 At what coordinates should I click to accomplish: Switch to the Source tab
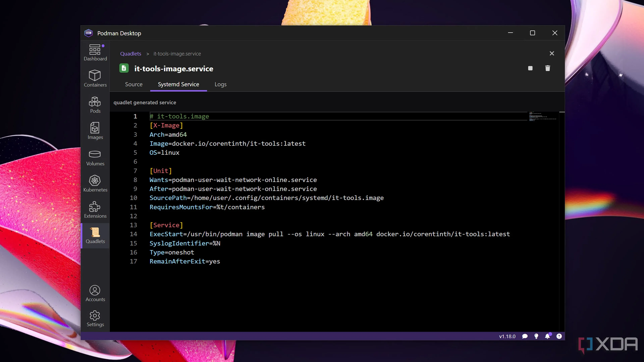point(134,84)
